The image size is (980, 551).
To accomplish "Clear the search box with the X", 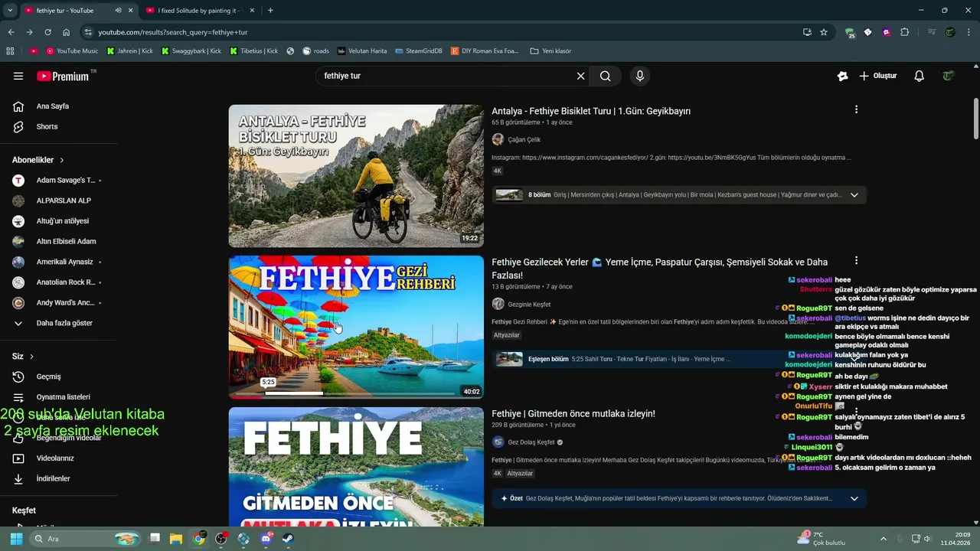I will coord(580,76).
